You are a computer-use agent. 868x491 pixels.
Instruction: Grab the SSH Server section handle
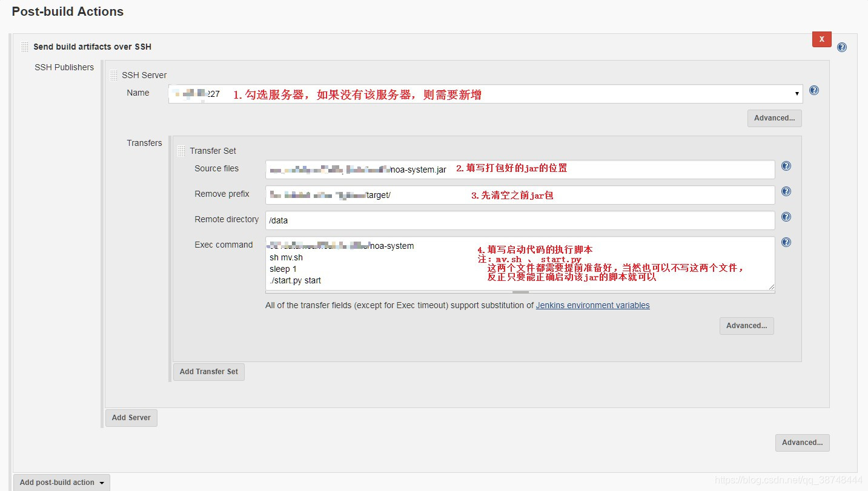pos(114,75)
